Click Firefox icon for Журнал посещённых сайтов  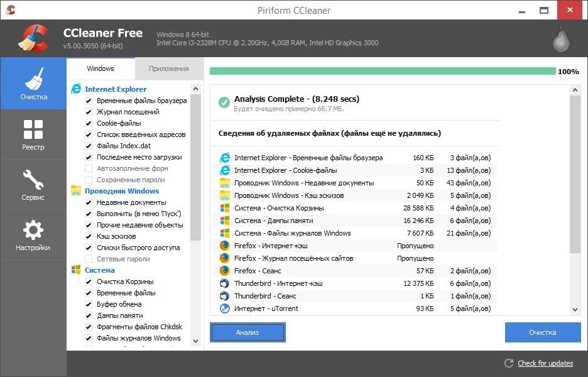(225, 258)
